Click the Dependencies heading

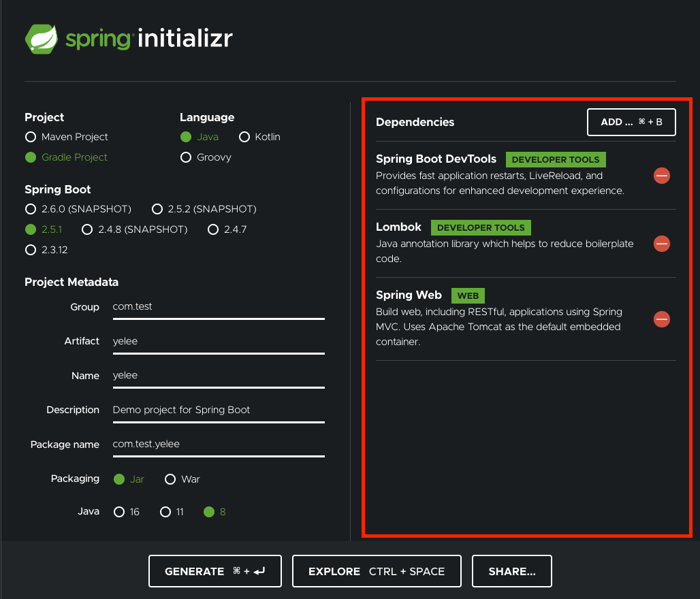tap(415, 123)
